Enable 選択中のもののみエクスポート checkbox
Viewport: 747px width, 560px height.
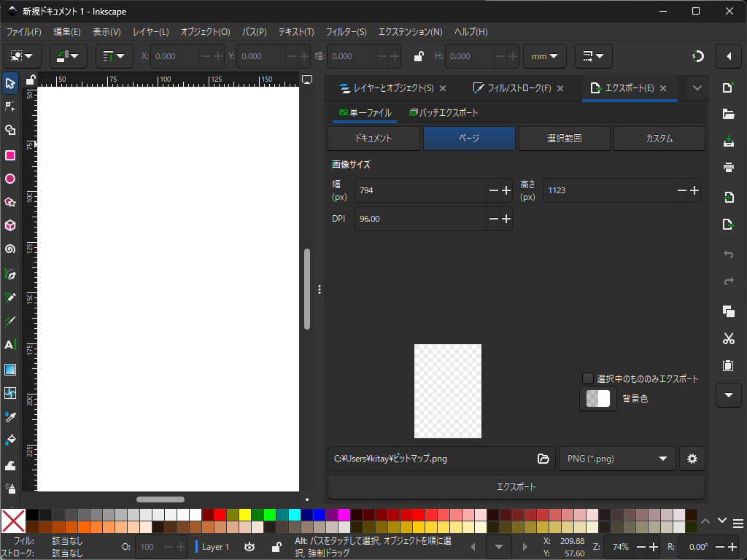click(587, 378)
